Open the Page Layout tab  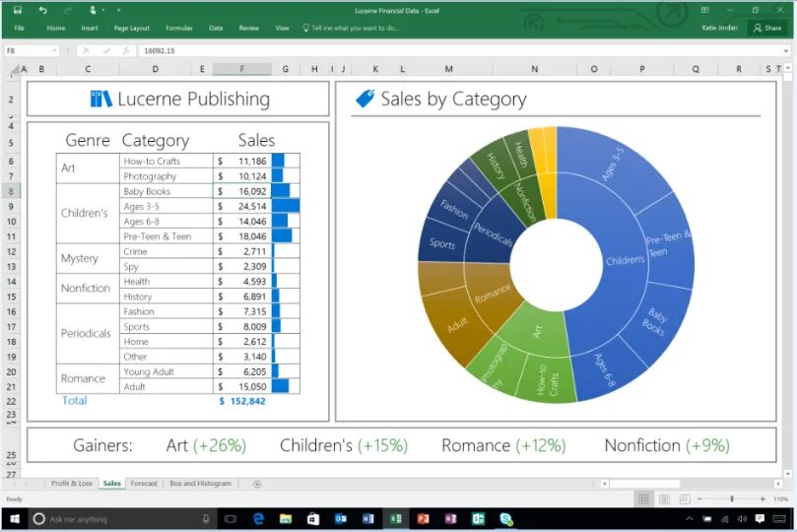[x=132, y=28]
